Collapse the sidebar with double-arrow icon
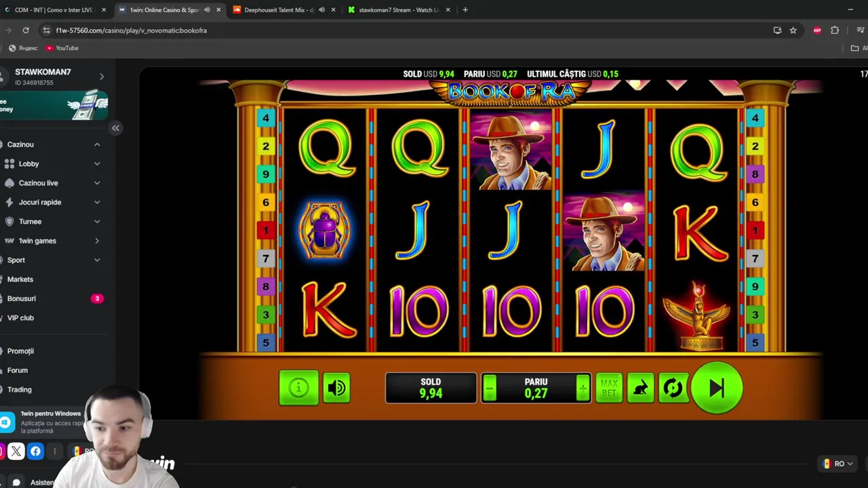868x488 pixels. [x=115, y=128]
